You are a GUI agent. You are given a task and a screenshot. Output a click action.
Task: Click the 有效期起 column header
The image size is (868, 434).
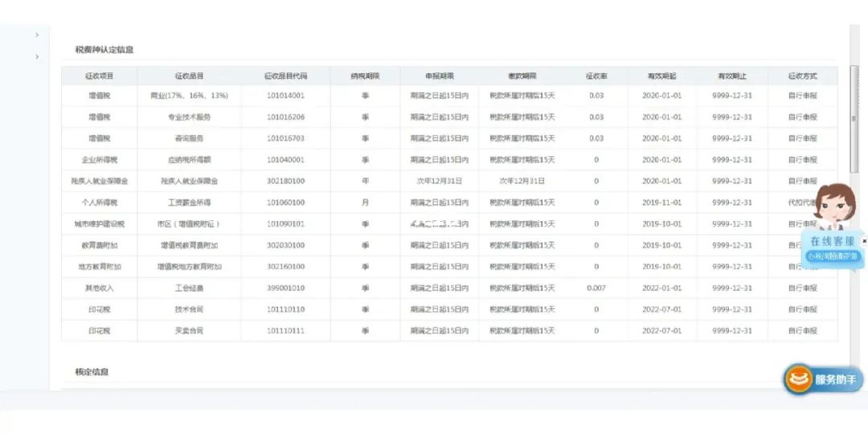[x=661, y=76]
